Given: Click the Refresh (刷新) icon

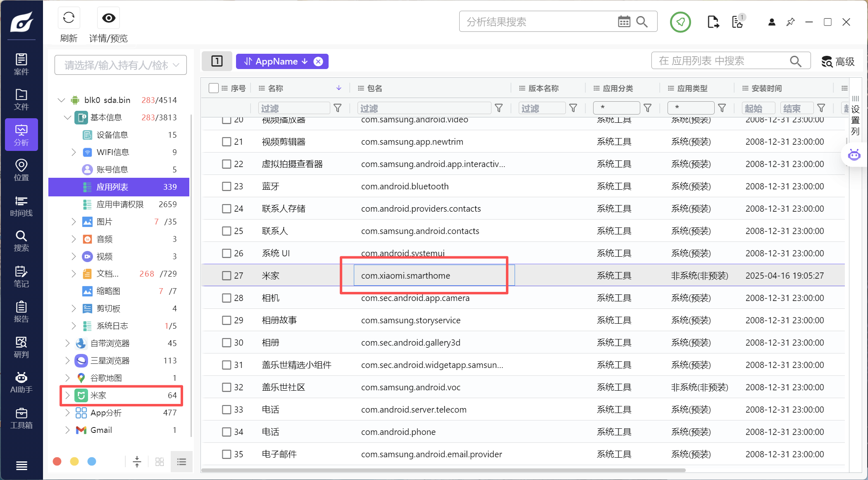Looking at the screenshot, I should (69, 18).
